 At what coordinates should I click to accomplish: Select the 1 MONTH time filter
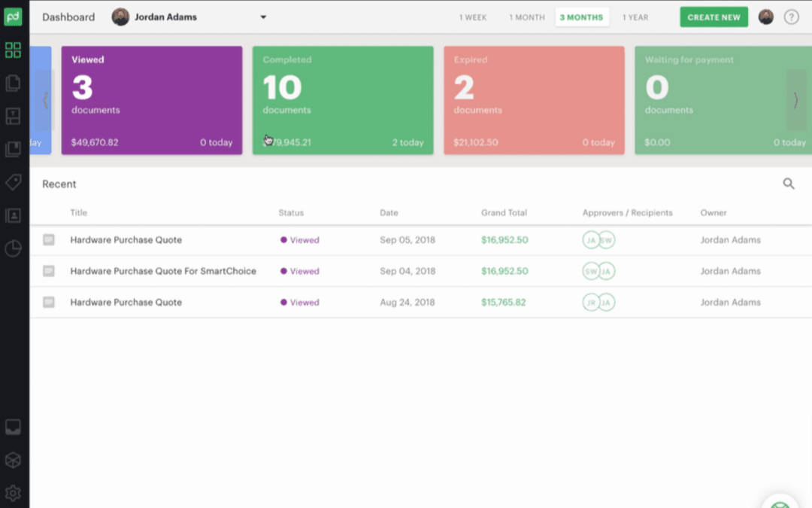pyautogui.click(x=527, y=17)
